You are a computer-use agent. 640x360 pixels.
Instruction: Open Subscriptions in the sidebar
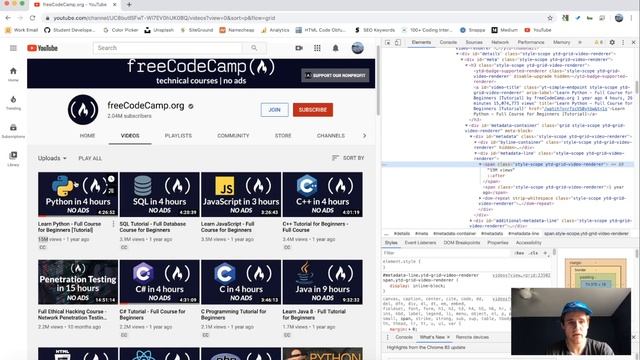click(x=13, y=131)
